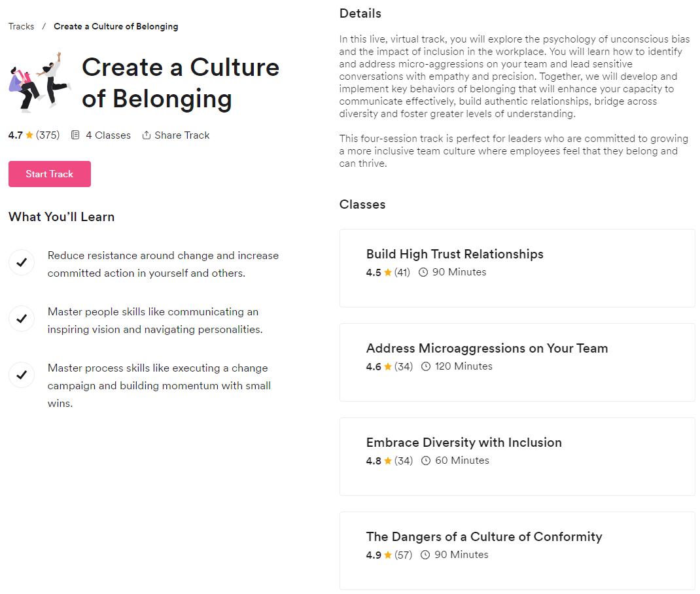
Task: Click the 'Create a Culture of Belonging' breadcrumb
Action: tap(116, 27)
